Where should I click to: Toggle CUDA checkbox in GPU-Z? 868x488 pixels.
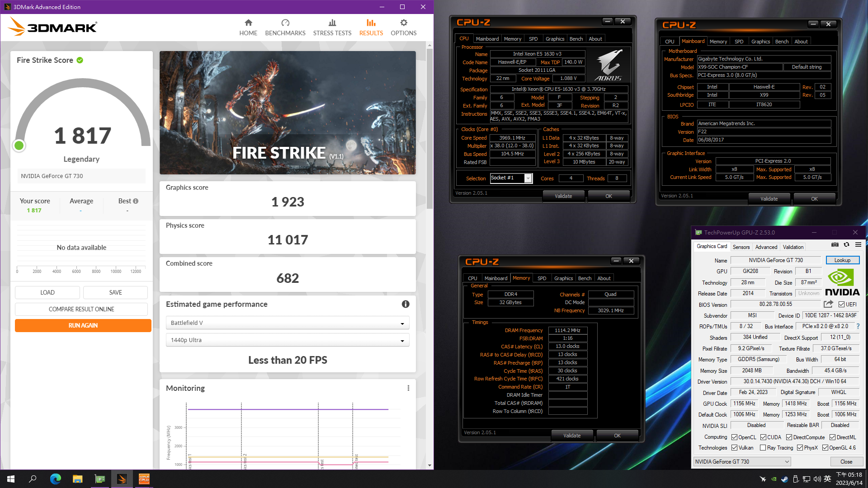tap(764, 437)
